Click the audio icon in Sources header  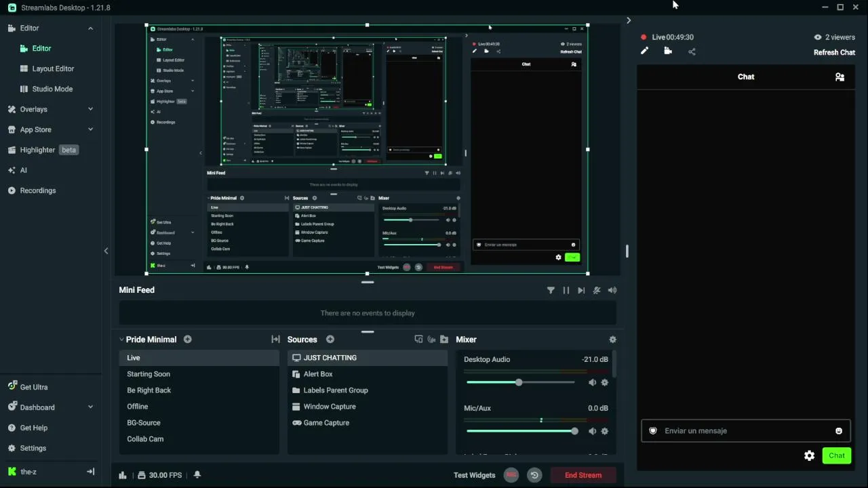[x=431, y=340]
